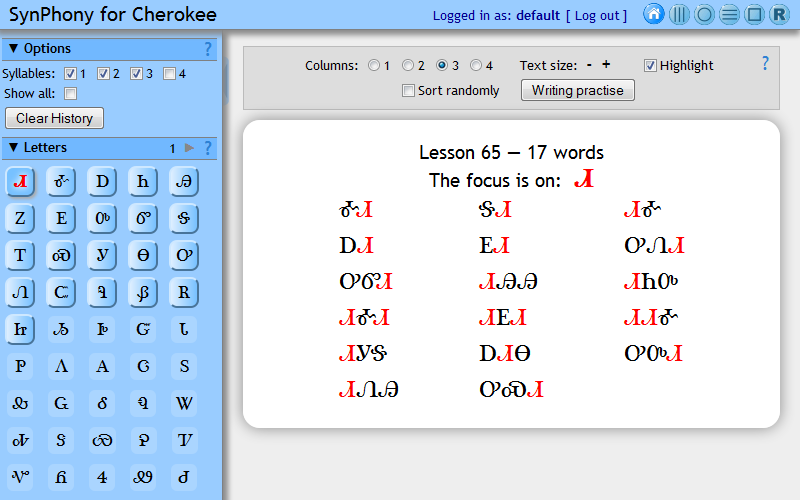Screen dimensions: 800x500
Task: Click the help question mark in the columns toolbar
Action: (765, 63)
